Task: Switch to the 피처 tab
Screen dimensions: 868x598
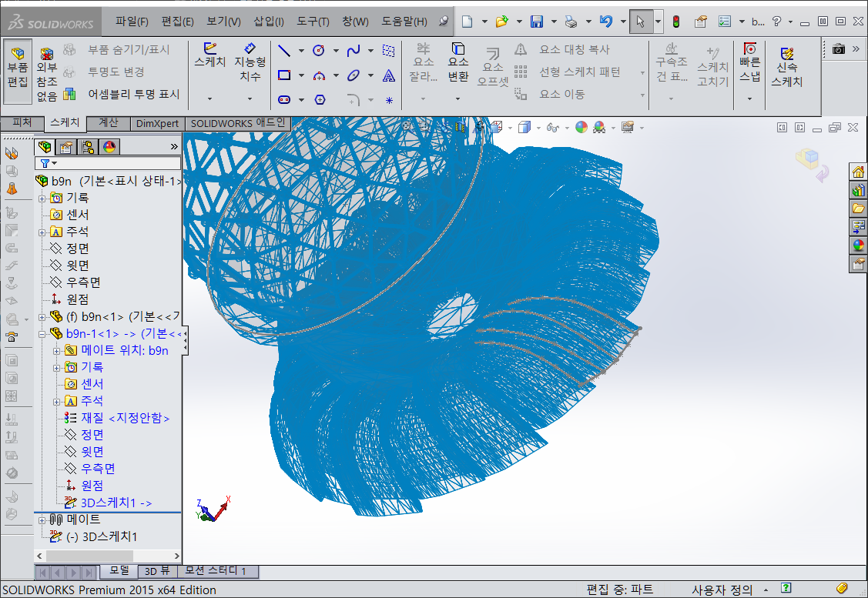Action: [x=22, y=123]
